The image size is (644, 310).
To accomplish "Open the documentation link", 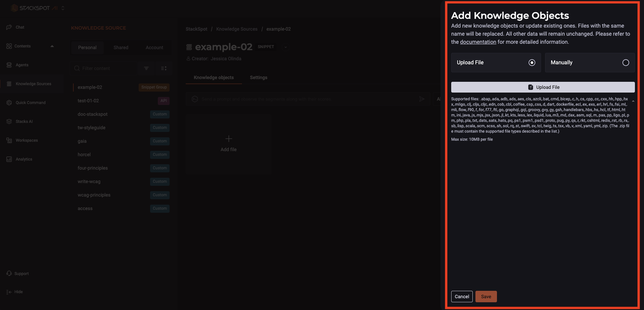I will [x=478, y=42].
